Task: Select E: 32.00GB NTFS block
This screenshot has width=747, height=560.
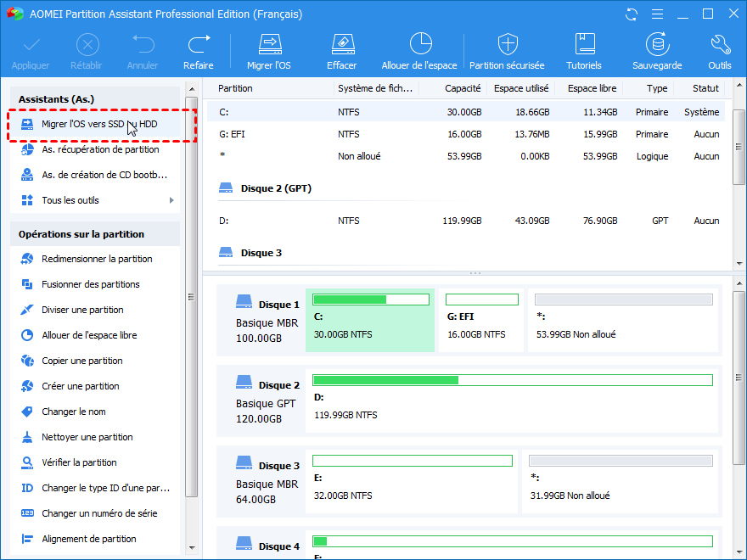Action: click(x=412, y=481)
